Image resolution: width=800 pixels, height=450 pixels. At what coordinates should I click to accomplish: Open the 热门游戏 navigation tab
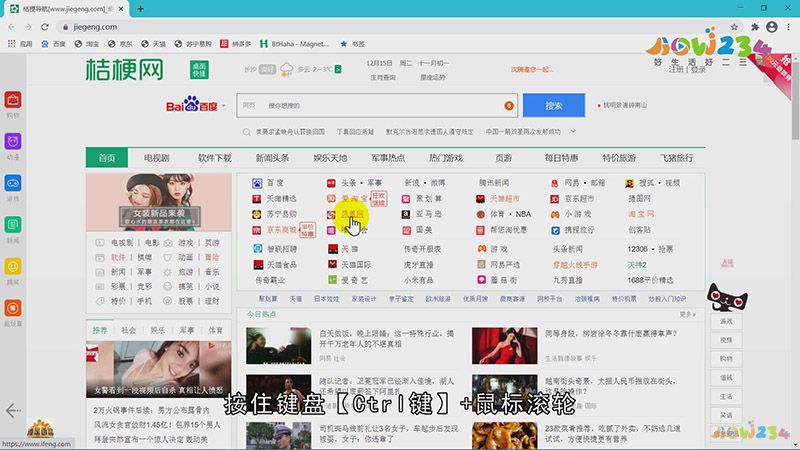click(x=445, y=158)
